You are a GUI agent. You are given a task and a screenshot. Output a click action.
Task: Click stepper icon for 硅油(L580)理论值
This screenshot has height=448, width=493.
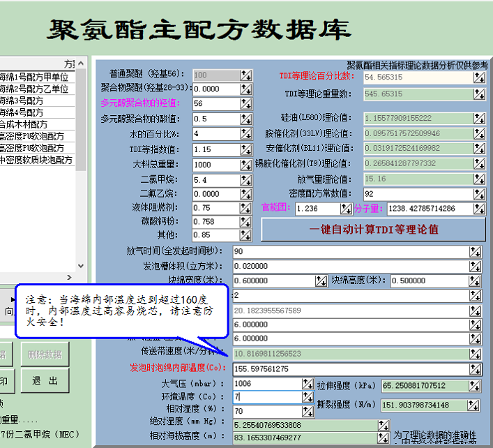point(480,119)
